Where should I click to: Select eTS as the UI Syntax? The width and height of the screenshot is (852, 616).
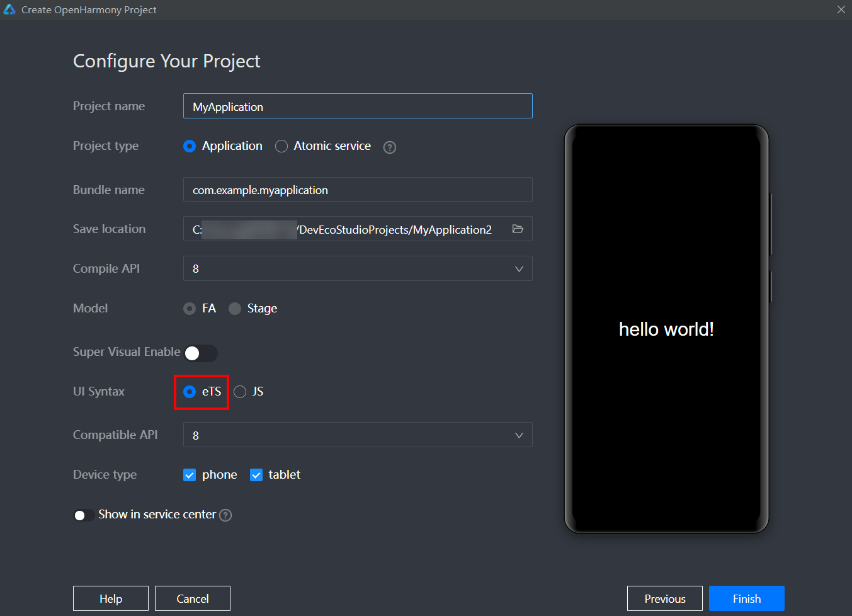coord(190,392)
